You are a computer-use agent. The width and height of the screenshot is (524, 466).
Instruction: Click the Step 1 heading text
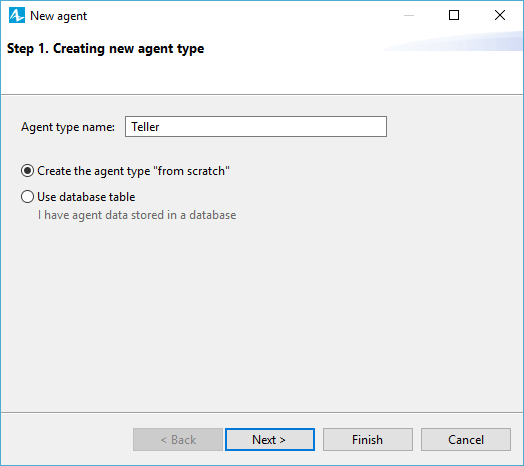point(106,48)
